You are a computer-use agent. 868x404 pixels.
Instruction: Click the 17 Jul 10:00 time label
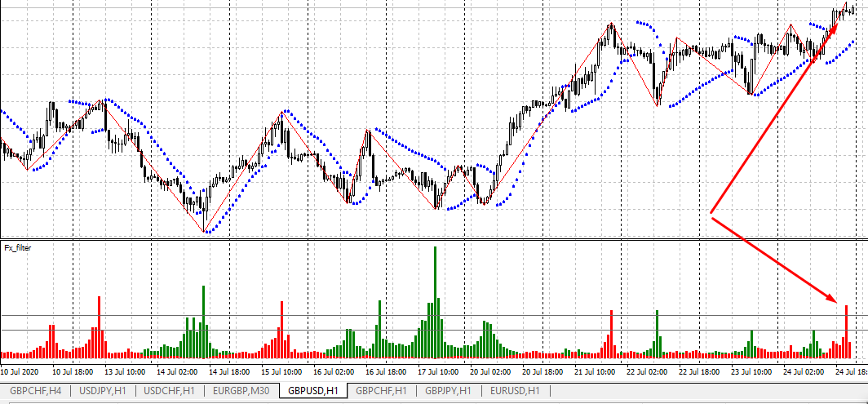(x=440, y=371)
